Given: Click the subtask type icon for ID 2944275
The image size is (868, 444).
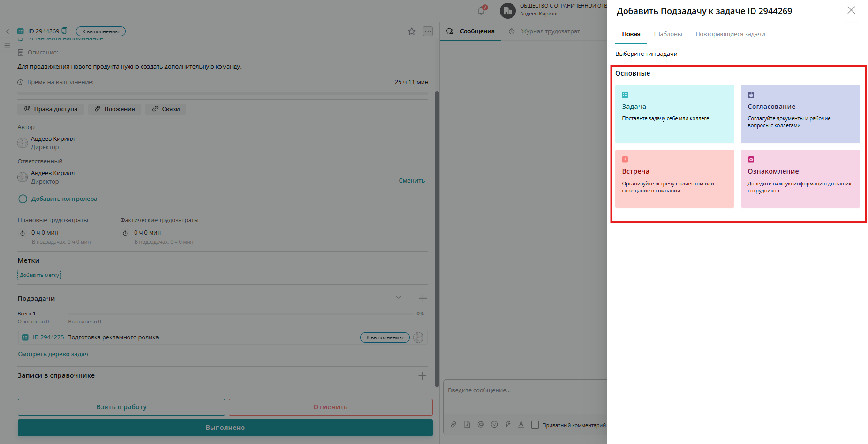Looking at the screenshot, I should tap(25, 337).
